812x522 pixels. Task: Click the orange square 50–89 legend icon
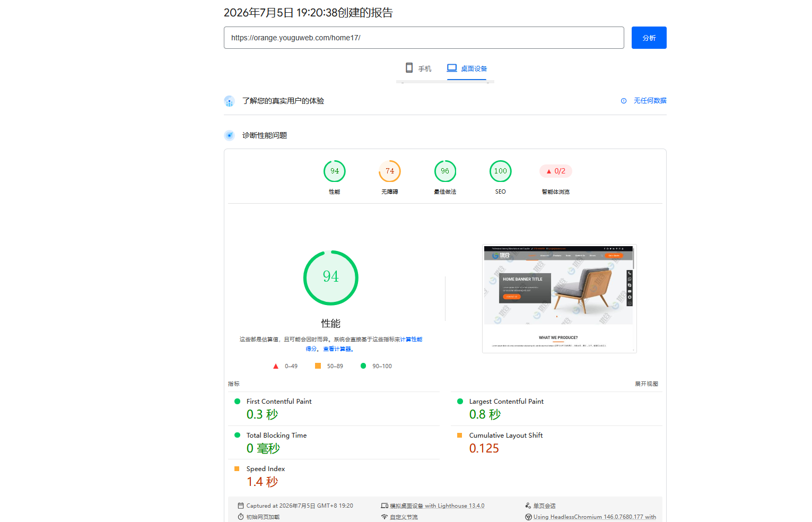click(318, 366)
